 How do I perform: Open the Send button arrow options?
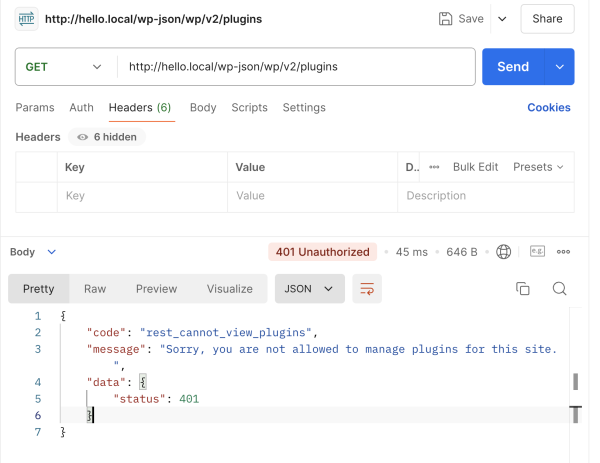click(559, 67)
